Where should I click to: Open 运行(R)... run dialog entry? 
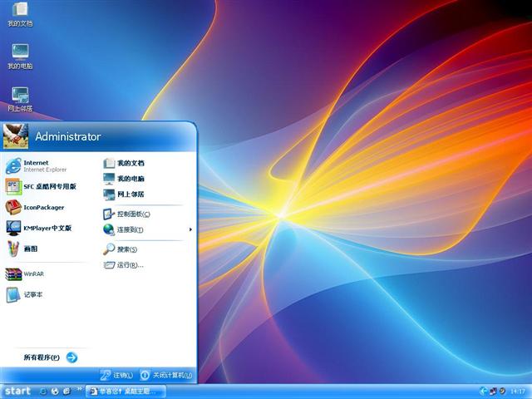pyautogui.click(x=146, y=265)
